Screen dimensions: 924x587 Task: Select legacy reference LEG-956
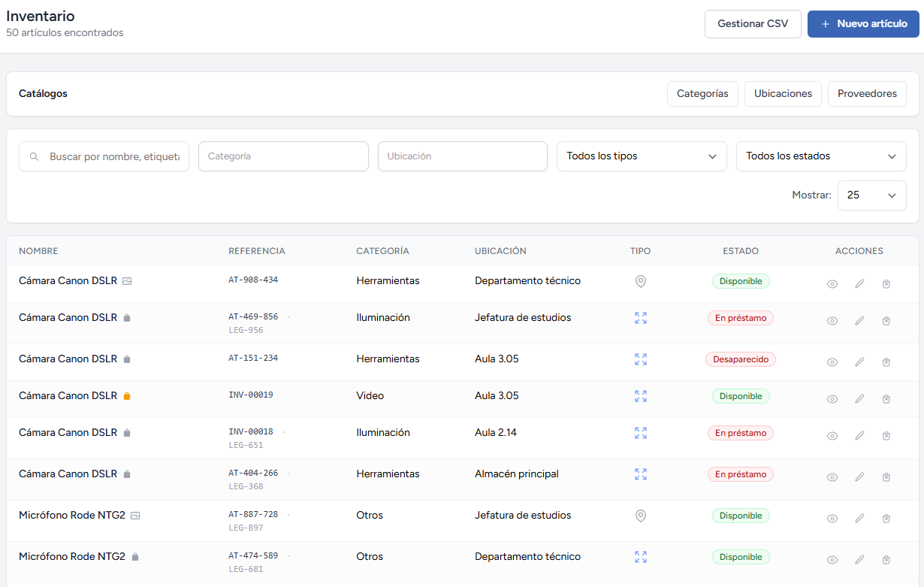click(246, 330)
